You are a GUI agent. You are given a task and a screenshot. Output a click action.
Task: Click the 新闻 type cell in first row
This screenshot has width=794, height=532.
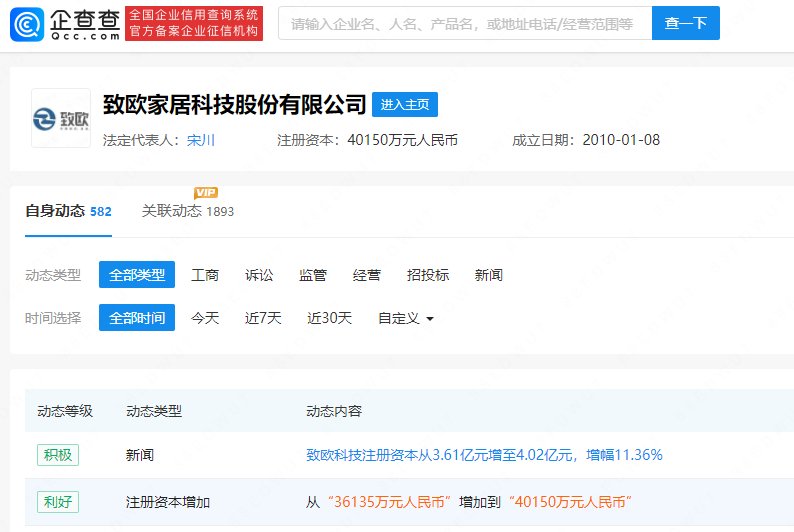point(140,455)
